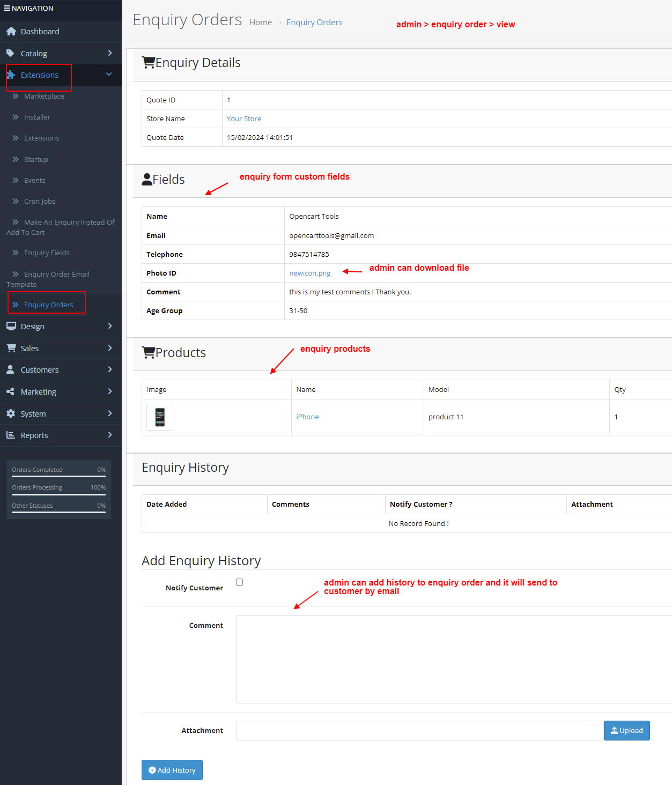This screenshot has height=785, width=672.
Task: Click the Comment text area
Action: point(453,659)
